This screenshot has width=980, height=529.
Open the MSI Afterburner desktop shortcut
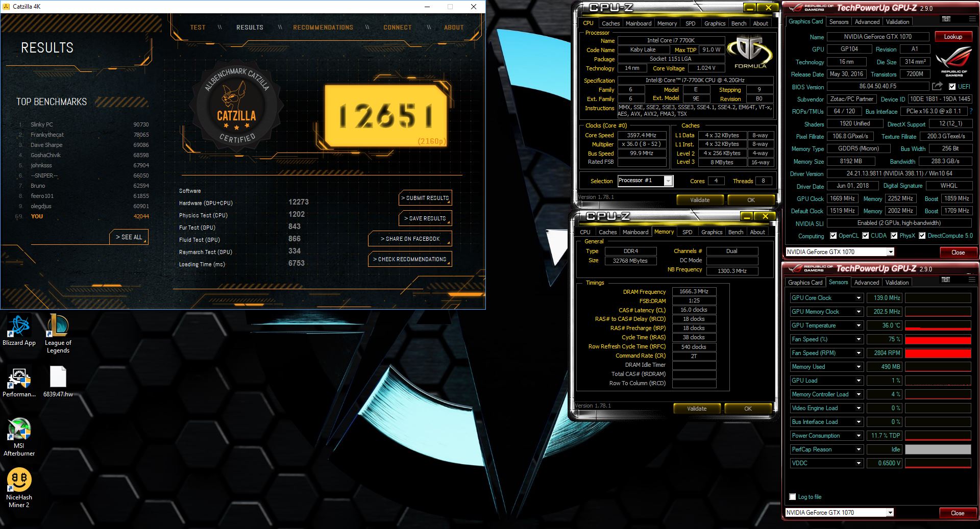pyautogui.click(x=19, y=437)
